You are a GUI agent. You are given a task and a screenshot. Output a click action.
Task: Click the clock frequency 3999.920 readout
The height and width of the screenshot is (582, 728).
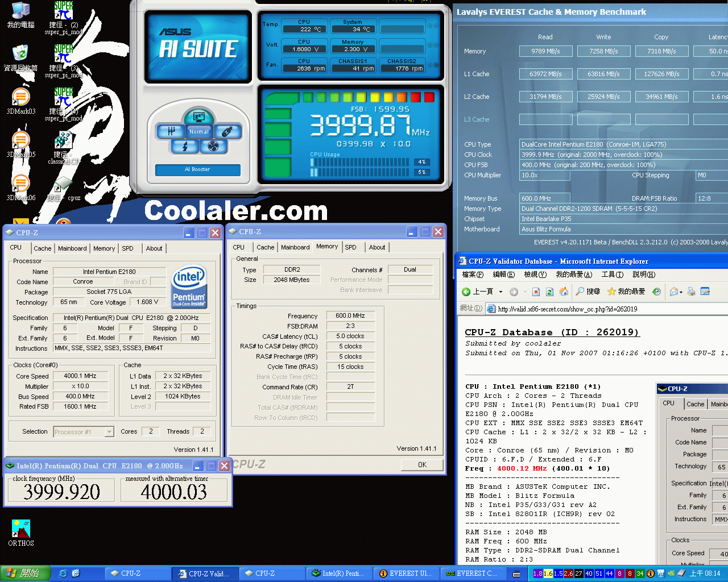(x=61, y=492)
